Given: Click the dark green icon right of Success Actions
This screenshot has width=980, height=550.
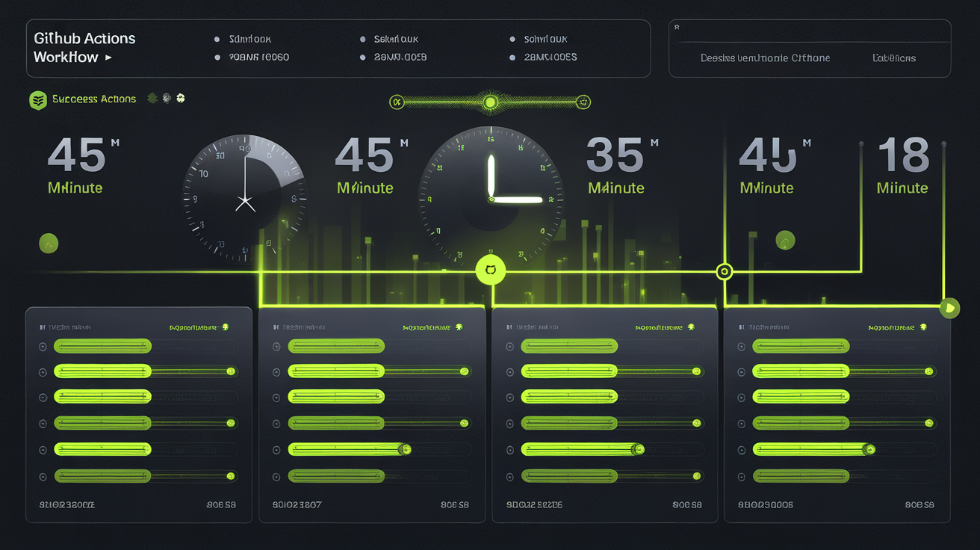Looking at the screenshot, I should [x=152, y=98].
